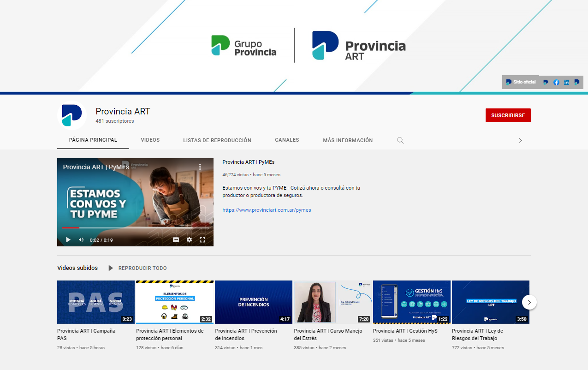Image resolution: width=588 pixels, height=370 pixels.
Task: Seek on the featured video progress bar
Action: point(138,228)
